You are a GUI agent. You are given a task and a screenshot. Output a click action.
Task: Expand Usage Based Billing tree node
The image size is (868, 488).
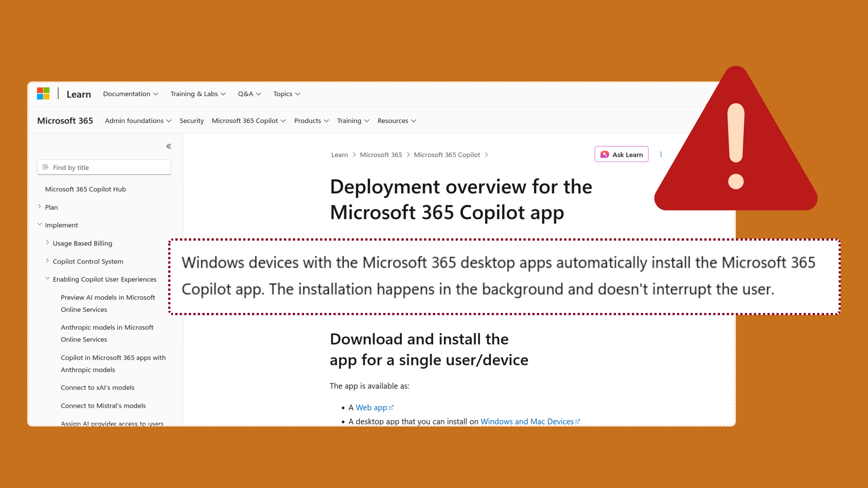[x=47, y=242]
